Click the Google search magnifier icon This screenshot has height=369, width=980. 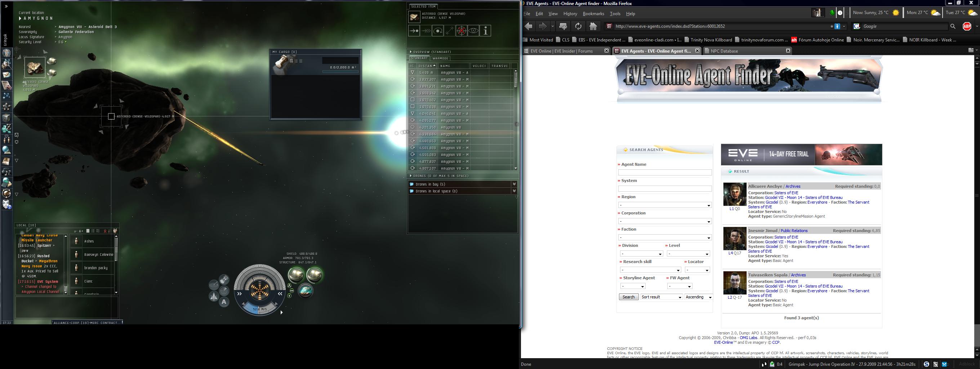point(953,26)
